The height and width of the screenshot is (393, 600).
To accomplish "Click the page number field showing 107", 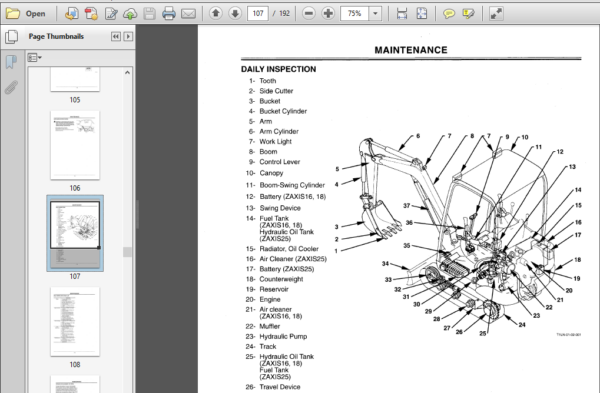I will [x=258, y=14].
